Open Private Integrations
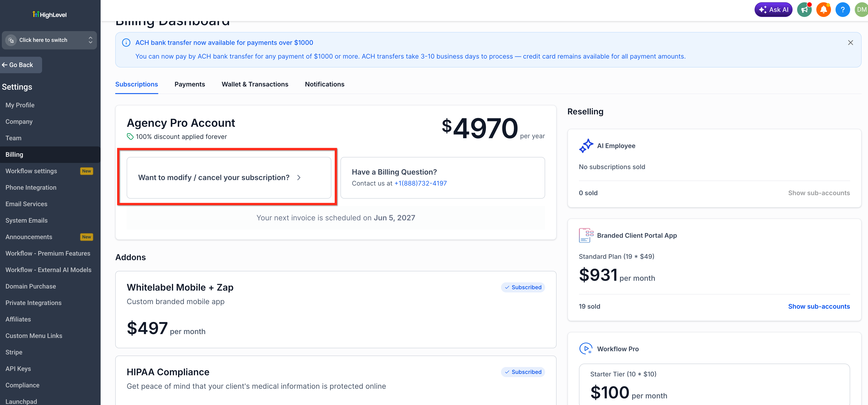 click(x=33, y=303)
